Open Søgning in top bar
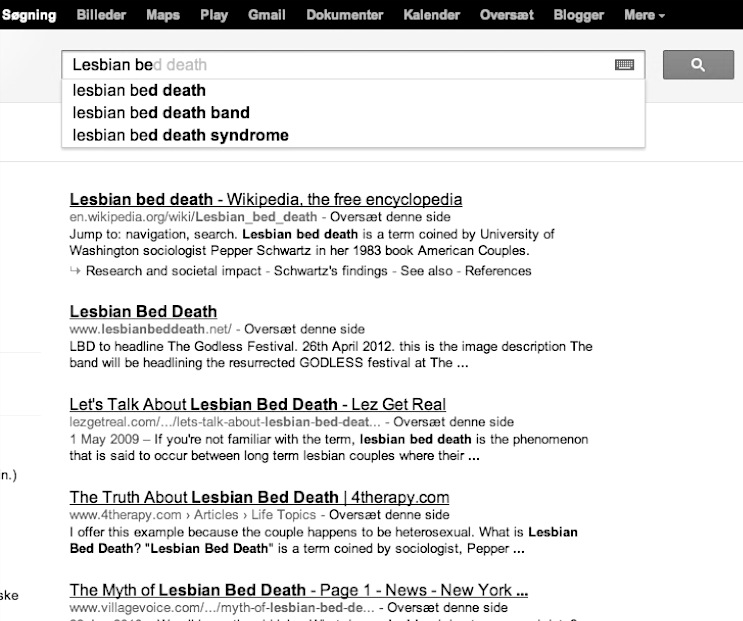The image size is (743, 621). click(29, 15)
